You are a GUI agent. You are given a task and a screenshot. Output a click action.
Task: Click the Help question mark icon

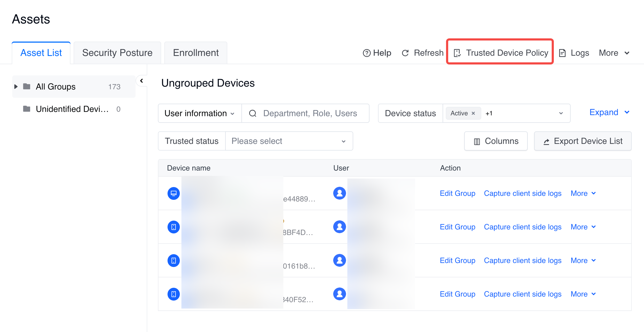[x=367, y=53]
